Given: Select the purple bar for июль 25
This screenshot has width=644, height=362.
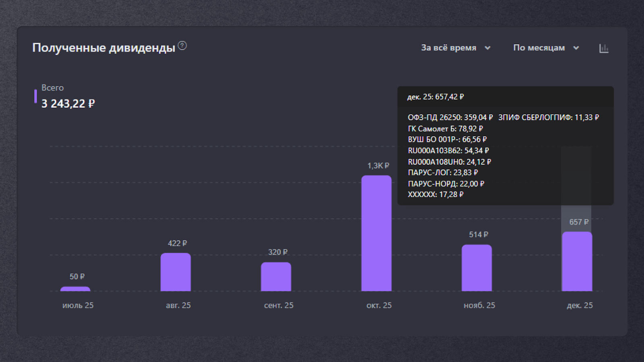Looking at the screenshot, I should tap(75, 289).
